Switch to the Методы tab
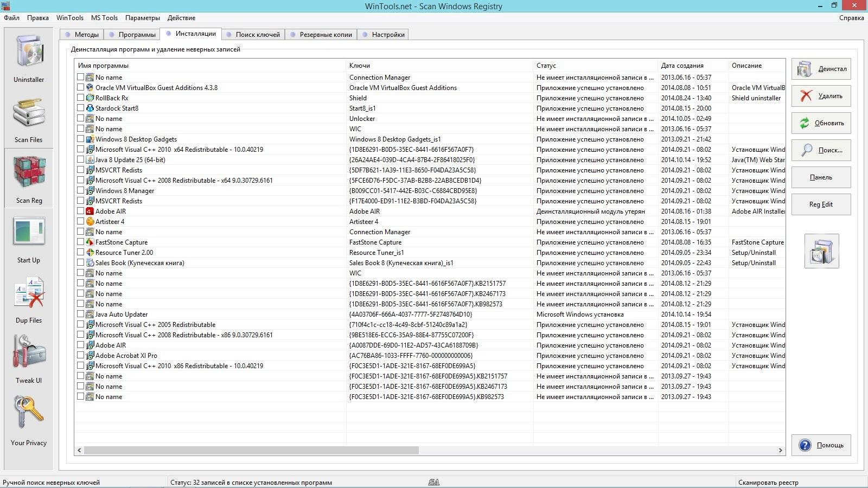The image size is (868, 488). (x=82, y=34)
